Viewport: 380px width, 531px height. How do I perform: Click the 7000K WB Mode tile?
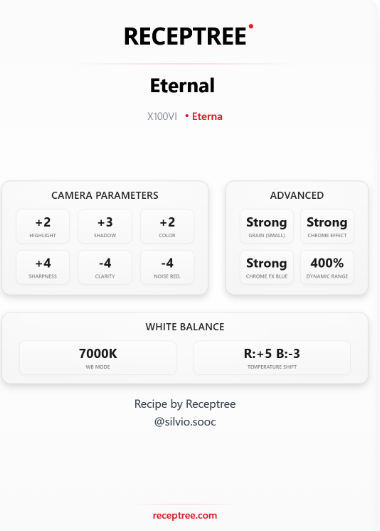(98, 358)
